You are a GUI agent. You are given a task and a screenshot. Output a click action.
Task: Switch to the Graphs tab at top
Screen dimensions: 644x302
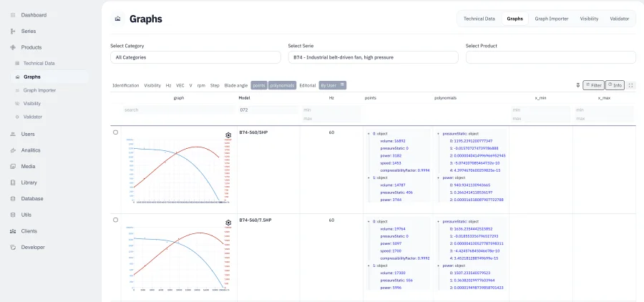[x=514, y=19]
